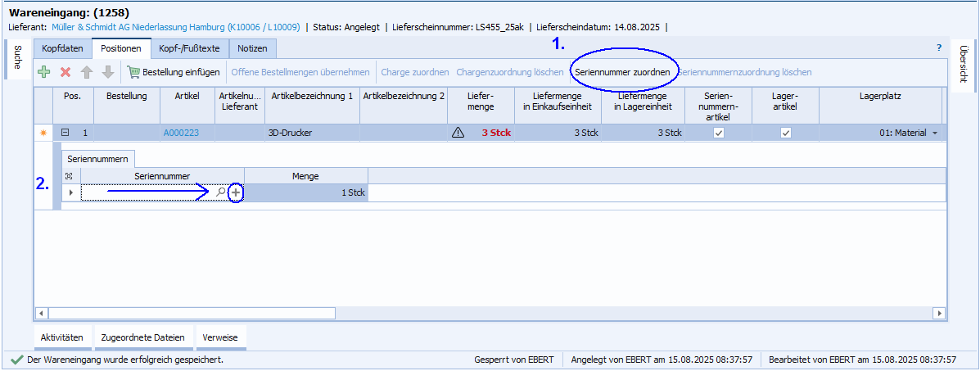Click into the empty Seriennummer input field

(x=147, y=192)
